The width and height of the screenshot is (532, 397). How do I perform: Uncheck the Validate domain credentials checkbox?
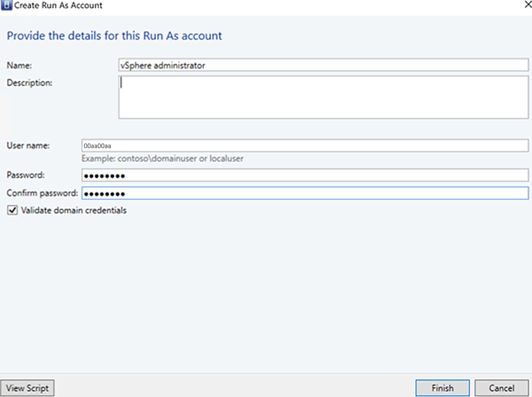click(12, 211)
